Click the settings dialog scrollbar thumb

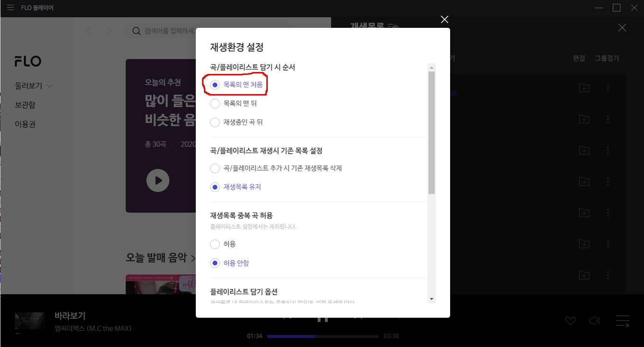(x=431, y=132)
